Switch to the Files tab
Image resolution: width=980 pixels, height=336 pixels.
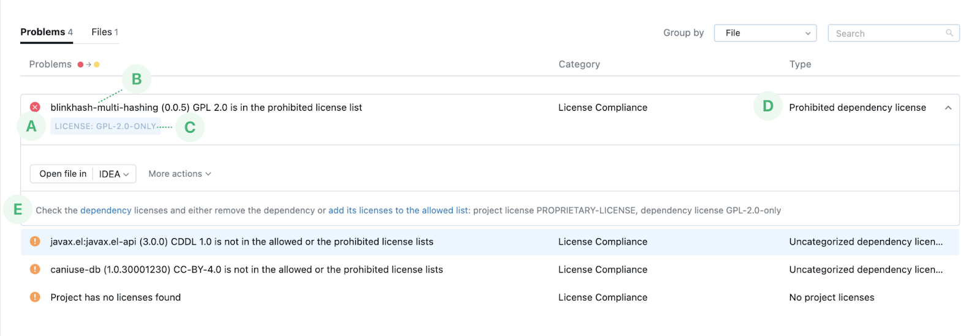[x=105, y=32]
